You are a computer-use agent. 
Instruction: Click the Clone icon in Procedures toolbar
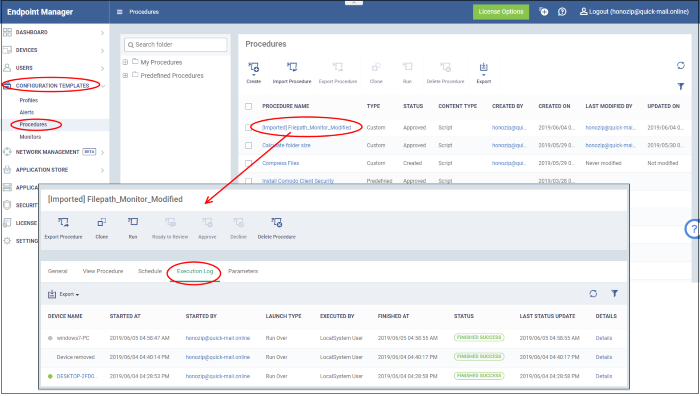376,67
